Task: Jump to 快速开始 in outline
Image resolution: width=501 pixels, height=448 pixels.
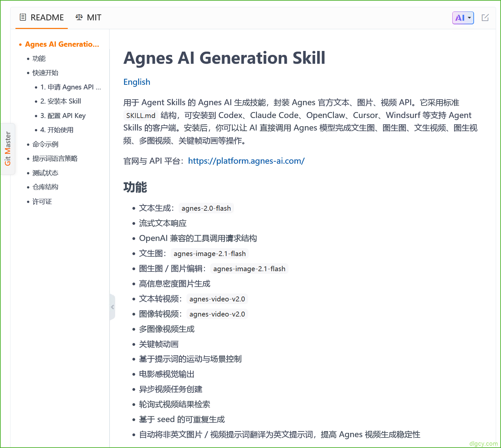Action: [x=45, y=73]
